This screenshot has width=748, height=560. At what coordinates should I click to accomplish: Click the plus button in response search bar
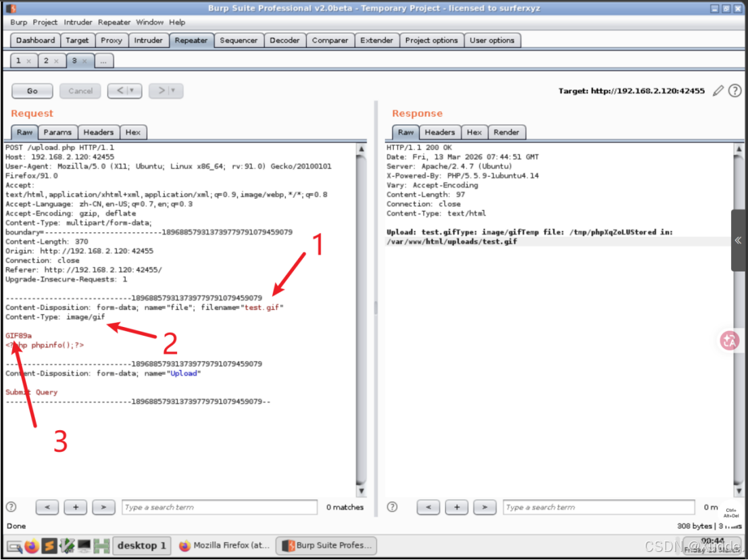point(457,507)
